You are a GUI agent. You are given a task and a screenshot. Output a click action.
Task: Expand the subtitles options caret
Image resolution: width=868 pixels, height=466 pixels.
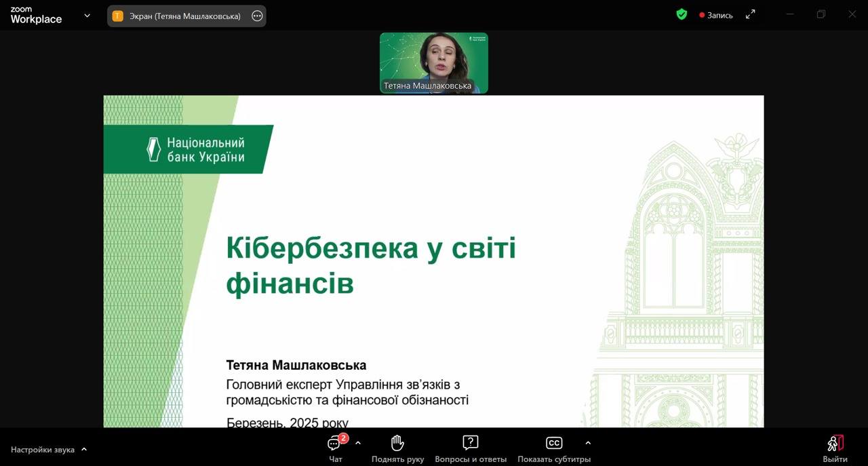click(x=588, y=443)
